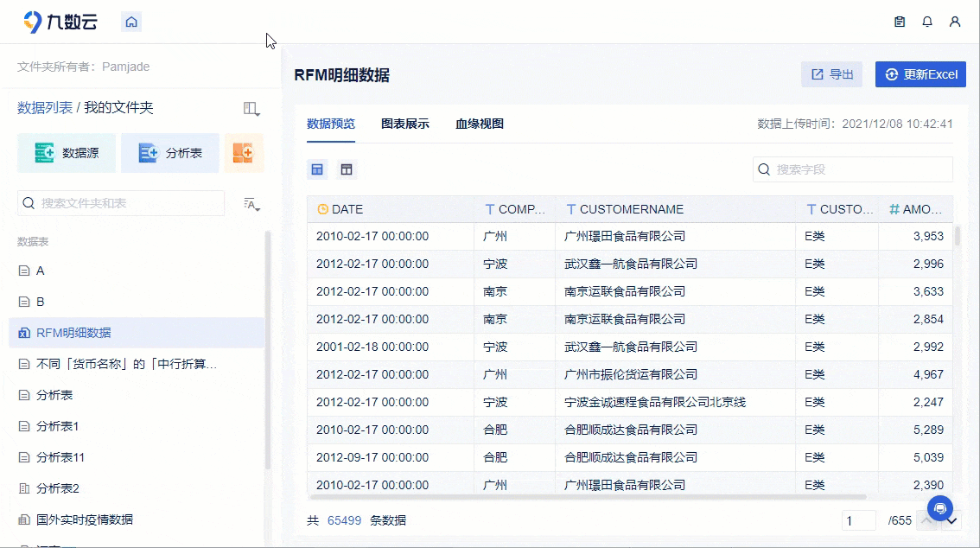Switch to 血缘视图 tab

[480, 124]
